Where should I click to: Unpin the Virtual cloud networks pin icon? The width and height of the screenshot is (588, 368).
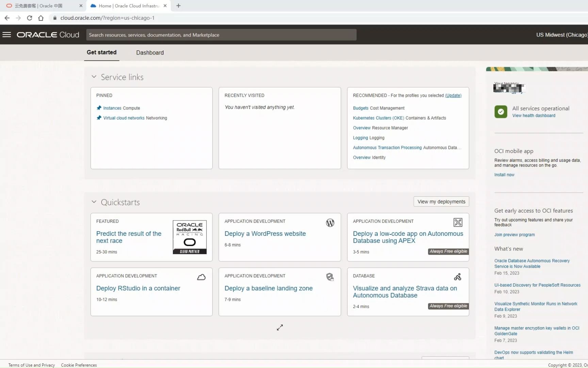[x=99, y=118]
